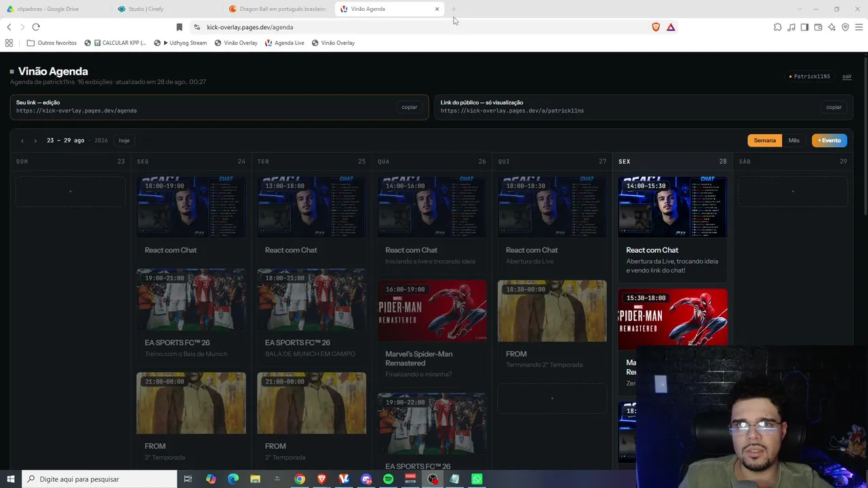
Task: Open the Leo AI sparkle icon
Action: coord(831,27)
